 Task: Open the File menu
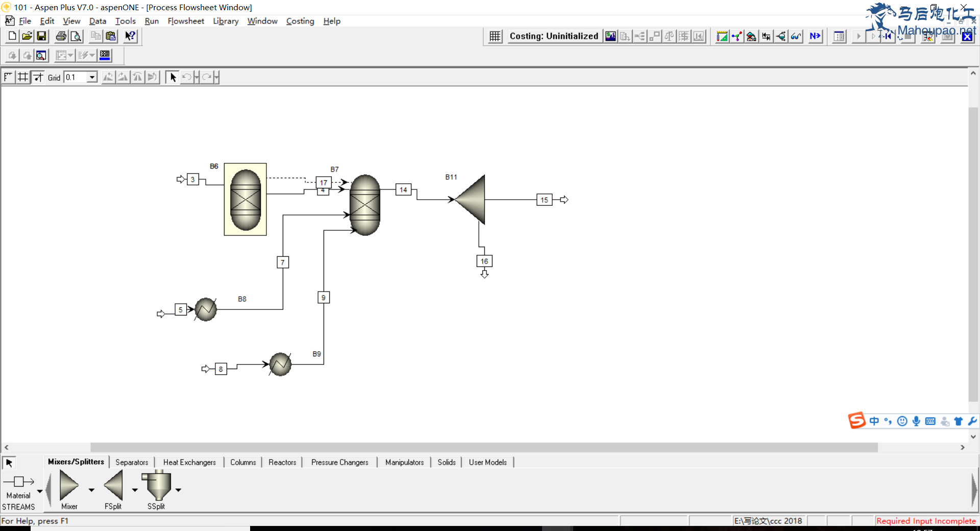25,21
